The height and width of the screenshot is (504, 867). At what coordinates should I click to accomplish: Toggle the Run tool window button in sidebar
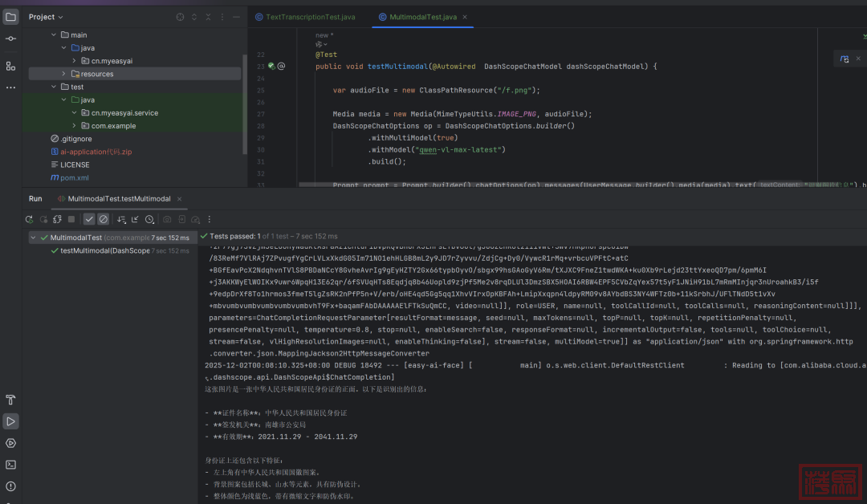tap(10, 421)
